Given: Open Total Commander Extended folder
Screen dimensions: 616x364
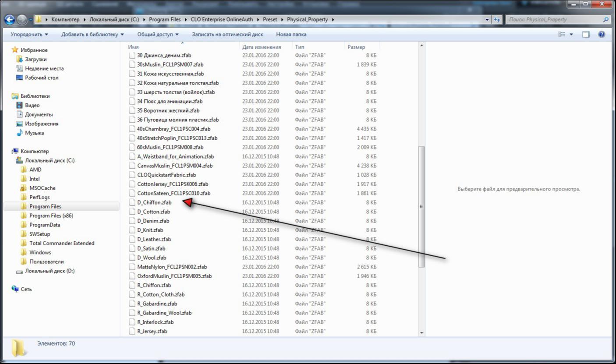Looking at the screenshot, I should (x=62, y=243).
